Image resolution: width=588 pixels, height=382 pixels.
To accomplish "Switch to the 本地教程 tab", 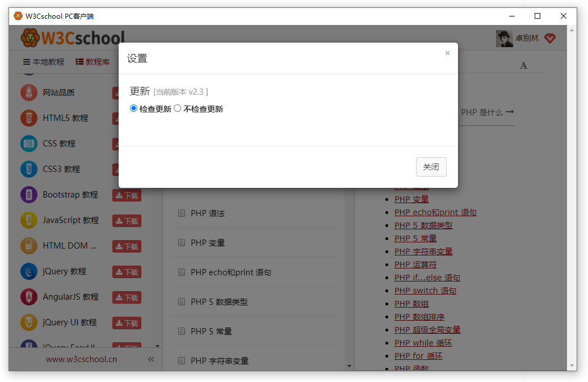I will [x=44, y=62].
